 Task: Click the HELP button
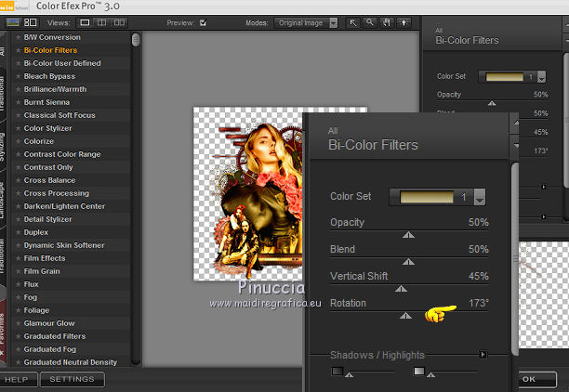16,380
